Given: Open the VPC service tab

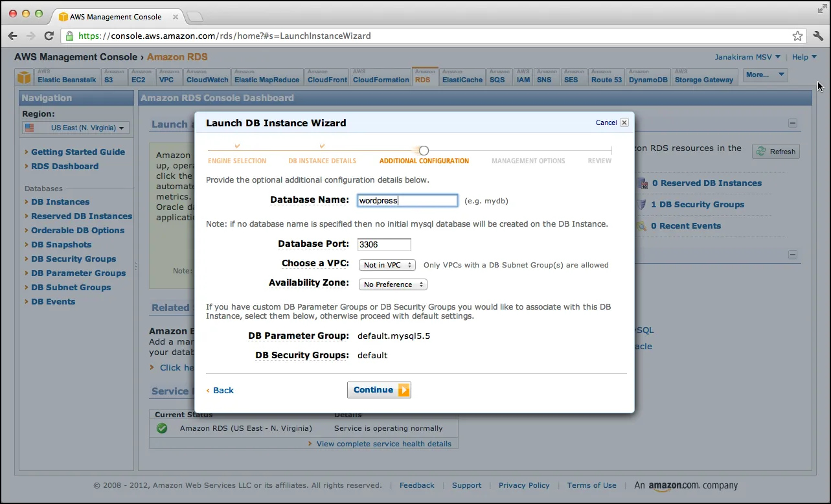Looking at the screenshot, I should [x=169, y=76].
